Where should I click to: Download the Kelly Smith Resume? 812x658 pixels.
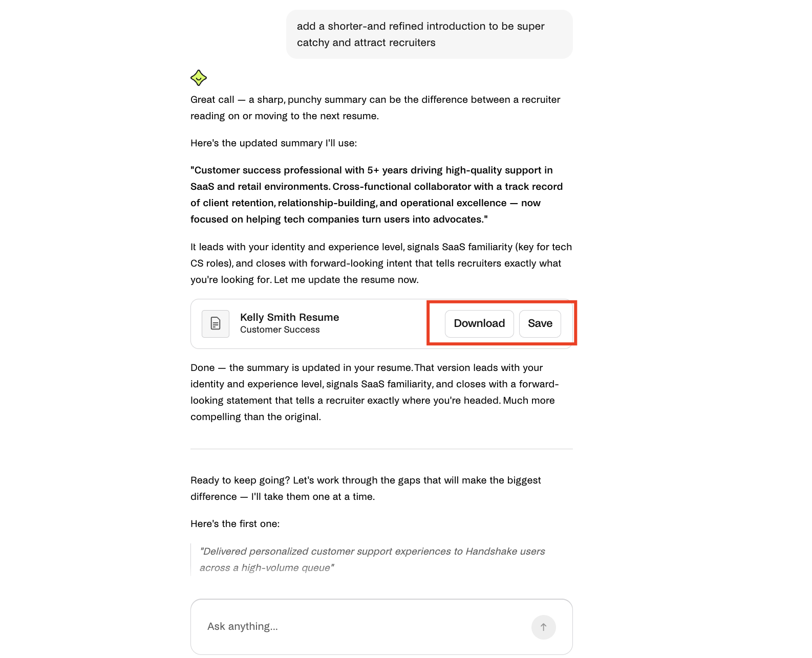(479, 323)
